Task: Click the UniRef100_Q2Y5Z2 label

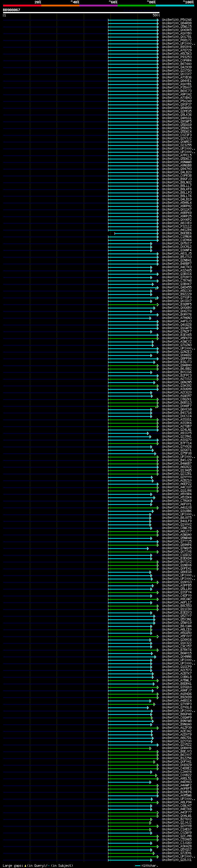Action: coord(177,745)
